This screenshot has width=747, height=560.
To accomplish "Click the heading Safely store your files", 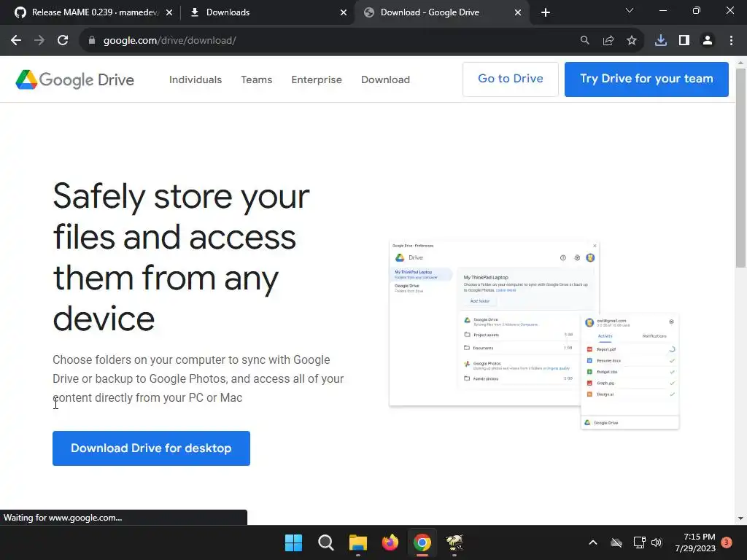I will [x=181, y=257].
